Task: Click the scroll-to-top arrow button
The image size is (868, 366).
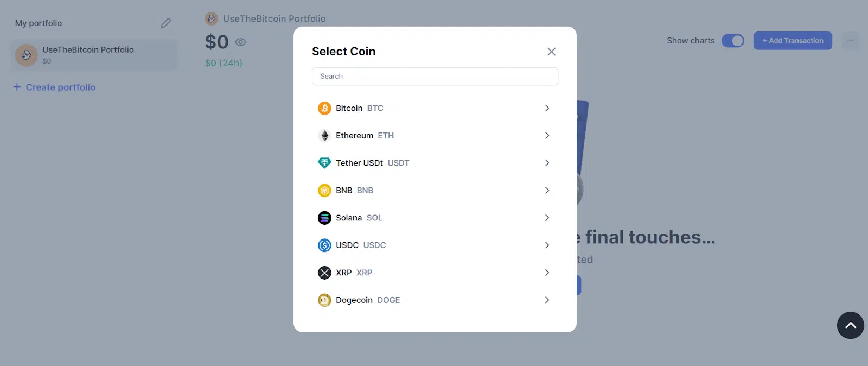Action: click(850, 325)
